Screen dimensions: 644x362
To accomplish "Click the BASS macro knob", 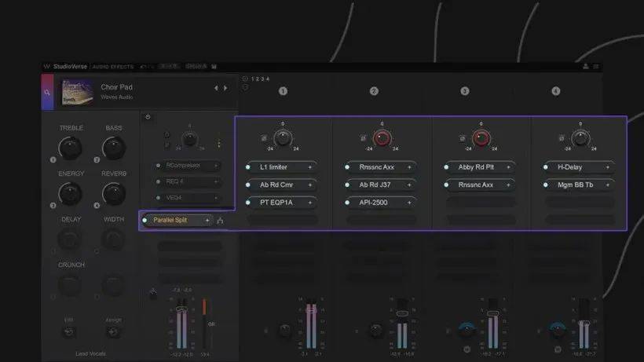I will (113, 148).
